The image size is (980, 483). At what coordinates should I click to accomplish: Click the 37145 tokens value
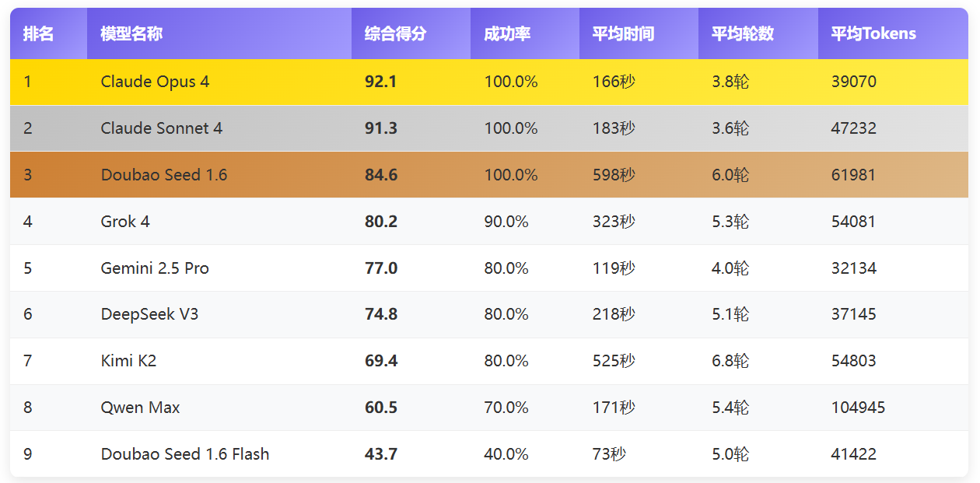click(853, 314)
